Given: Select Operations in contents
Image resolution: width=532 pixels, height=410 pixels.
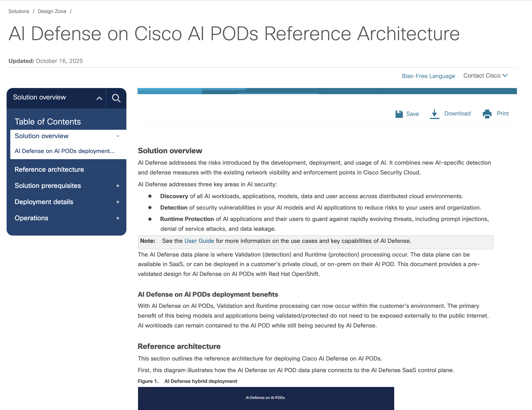Looking at the screenshot, I should (x=31, y=218).
